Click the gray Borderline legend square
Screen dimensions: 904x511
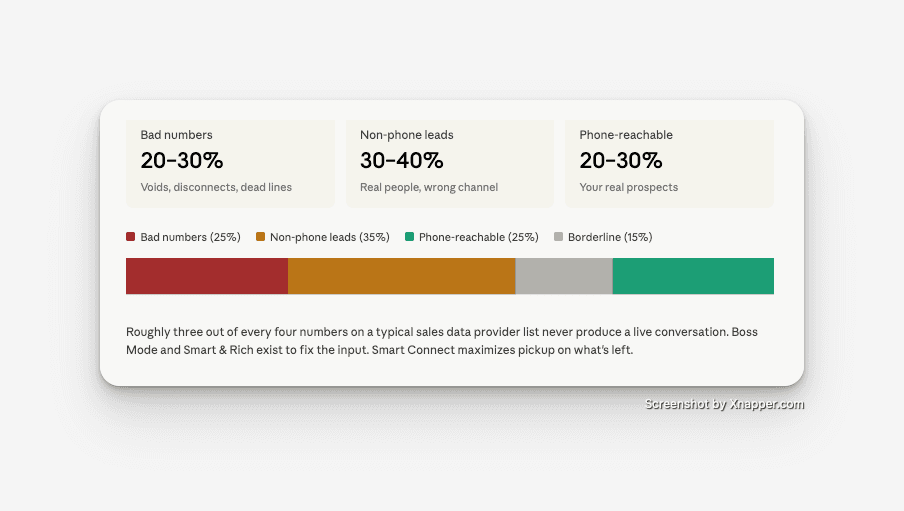[x=558, y=236]
